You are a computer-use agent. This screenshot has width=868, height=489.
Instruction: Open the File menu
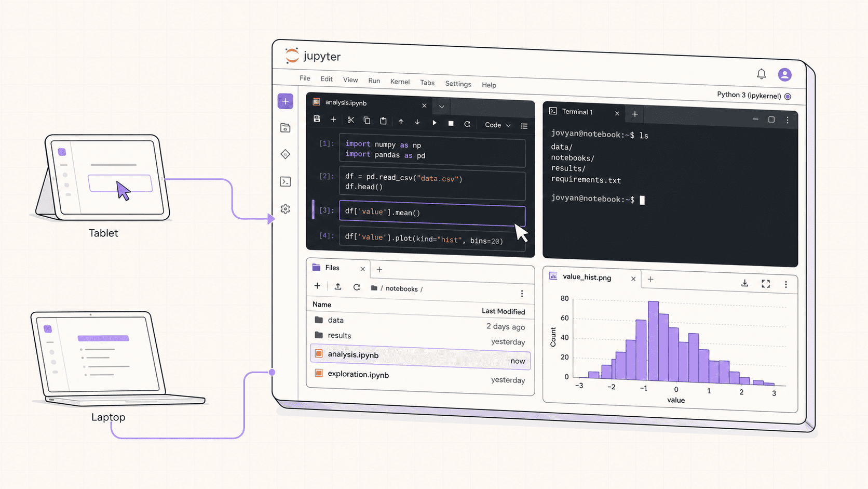tap(305, 78)
